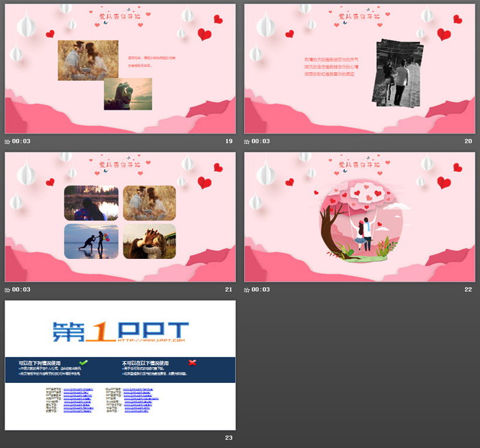Click the 00:03 timing under slide 19
The height and width of the screenshot is (448, 480).
(21, 141)
